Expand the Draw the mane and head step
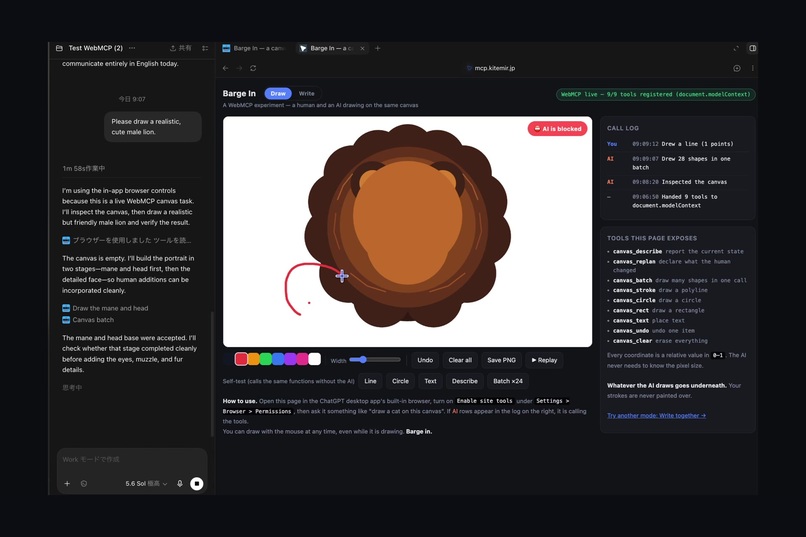The height and width of the screenshot is (537, 806). (105, 308)
